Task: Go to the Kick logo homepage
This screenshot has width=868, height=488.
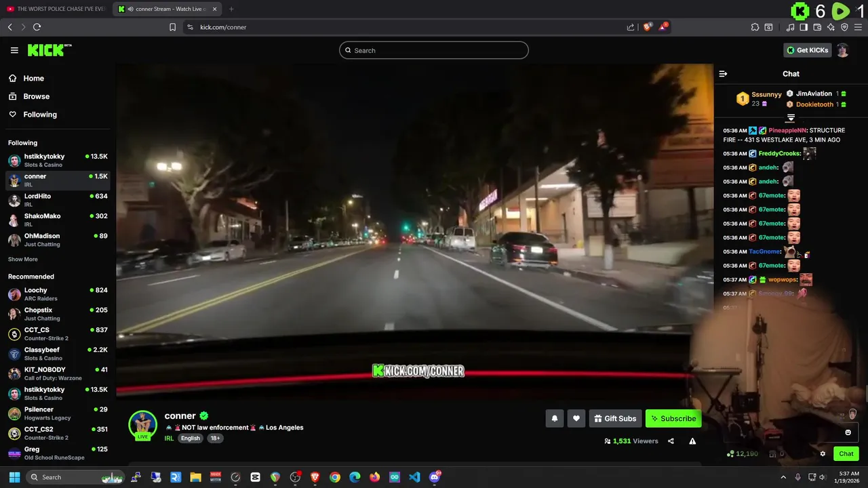Action: pos(49,50)
